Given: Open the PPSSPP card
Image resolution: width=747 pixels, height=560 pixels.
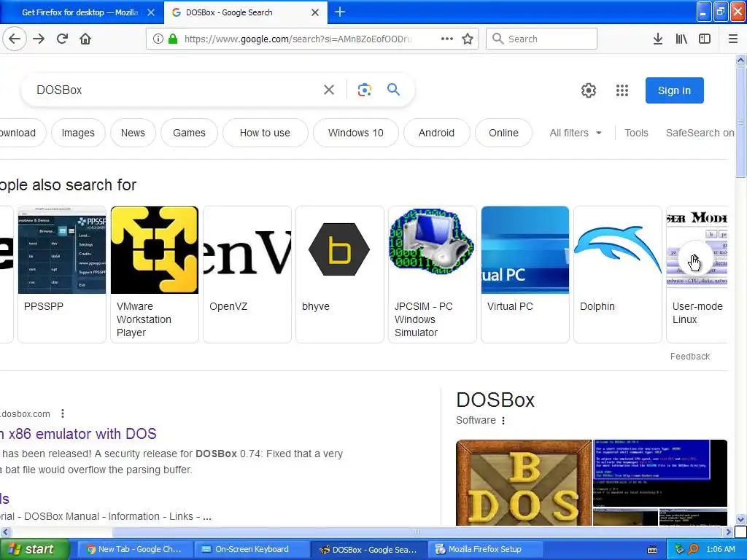Looking at the screenshot, I should click(x=62, y=274).
